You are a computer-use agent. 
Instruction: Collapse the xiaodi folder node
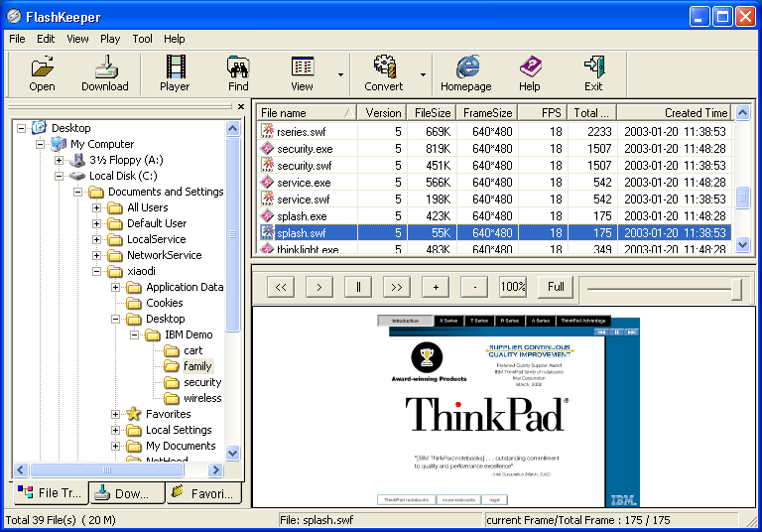[96, 271]
